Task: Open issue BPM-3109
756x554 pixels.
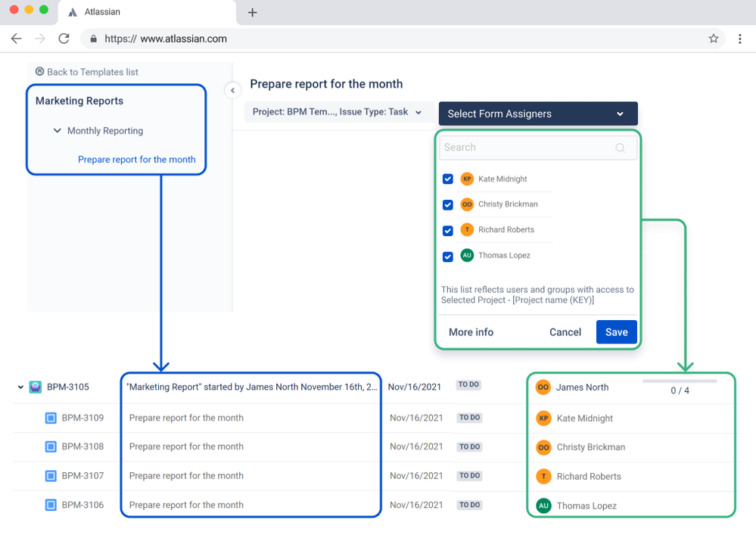Action: click(x=82, y=418)
